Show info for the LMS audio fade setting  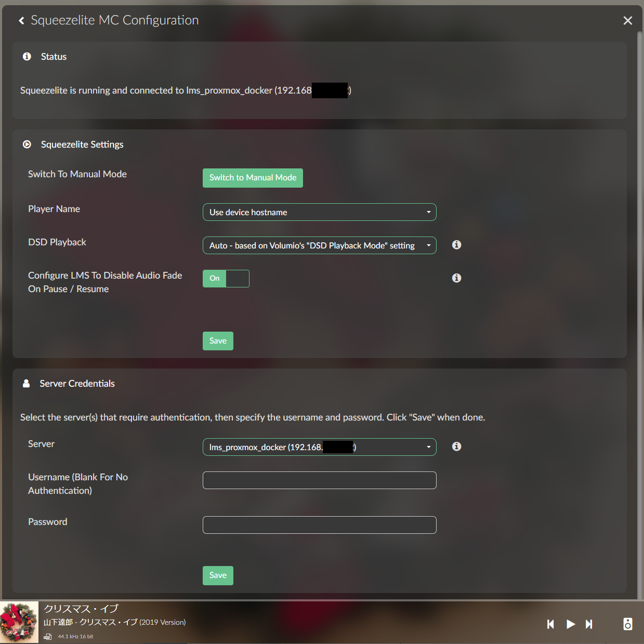pos(456,278)
